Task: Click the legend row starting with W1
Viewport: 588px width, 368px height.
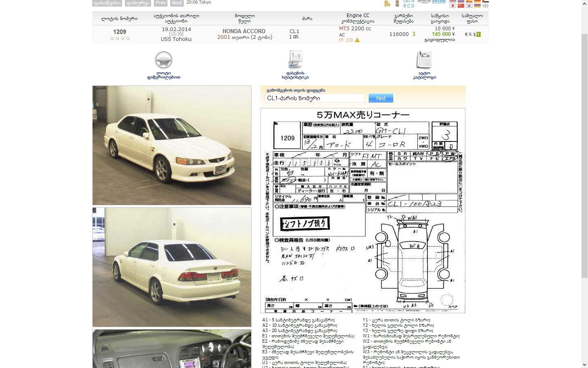Action: click(x=411, y=336)
